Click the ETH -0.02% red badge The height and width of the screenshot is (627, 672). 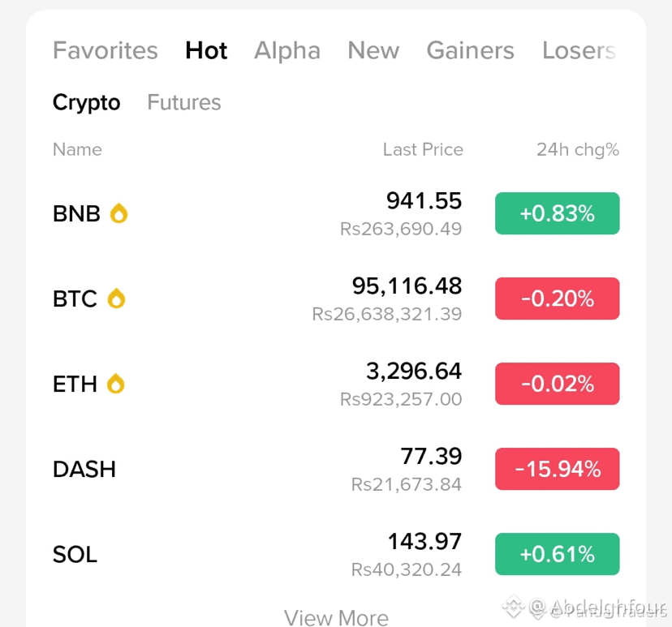(x=557, y=384)
